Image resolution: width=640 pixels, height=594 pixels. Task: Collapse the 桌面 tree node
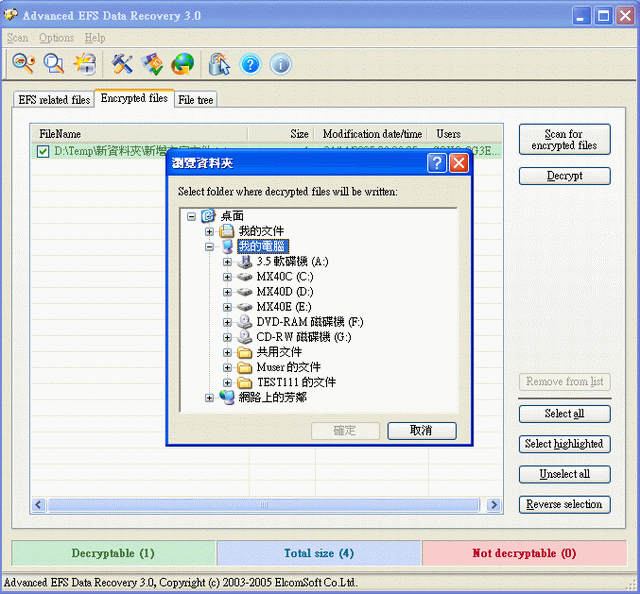pos(191,216)
